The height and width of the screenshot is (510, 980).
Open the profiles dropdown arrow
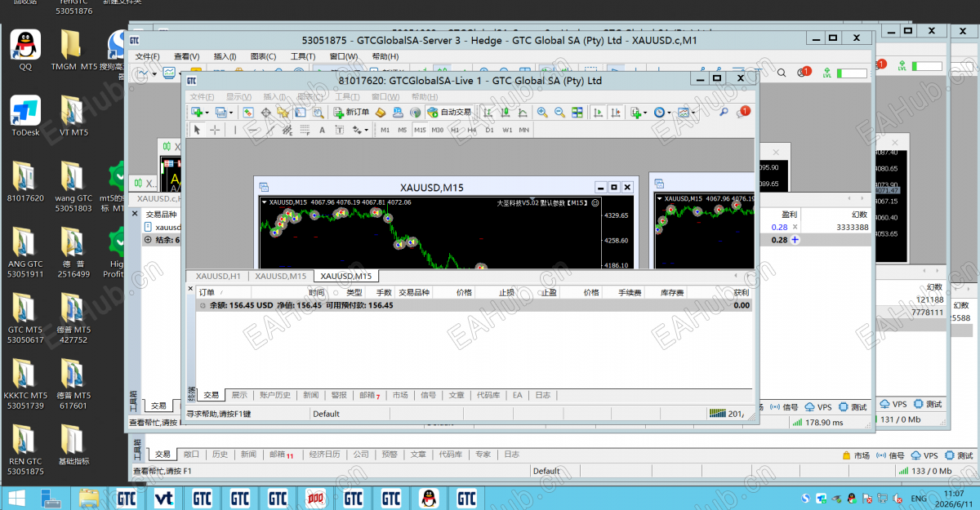(231, 112)
